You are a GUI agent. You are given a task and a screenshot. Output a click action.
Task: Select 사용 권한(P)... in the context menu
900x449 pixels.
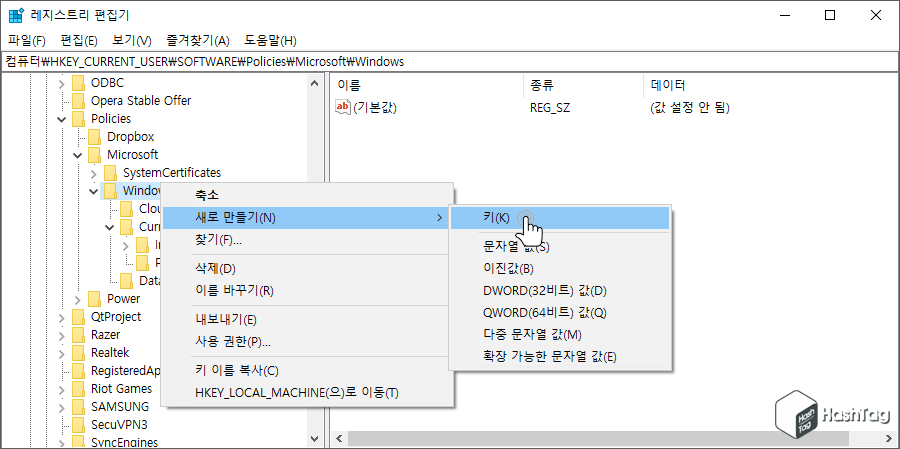307,342
